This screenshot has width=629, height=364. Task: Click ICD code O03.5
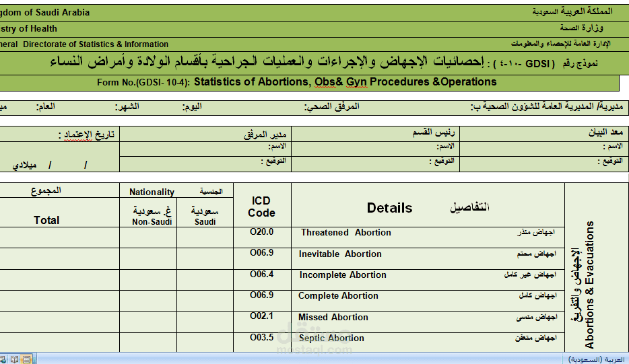point(261,337)
